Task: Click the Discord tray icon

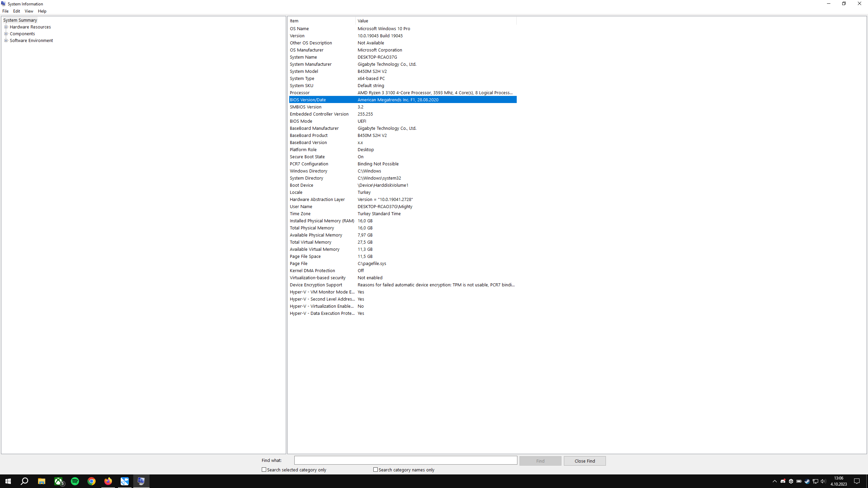Action: point(783,481)
